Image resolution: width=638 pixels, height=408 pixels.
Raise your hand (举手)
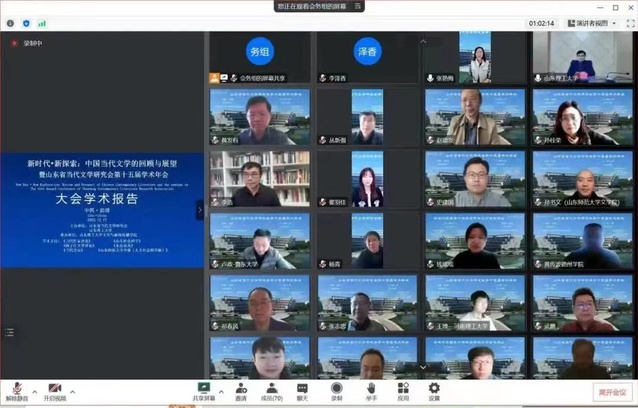[371, 390]
